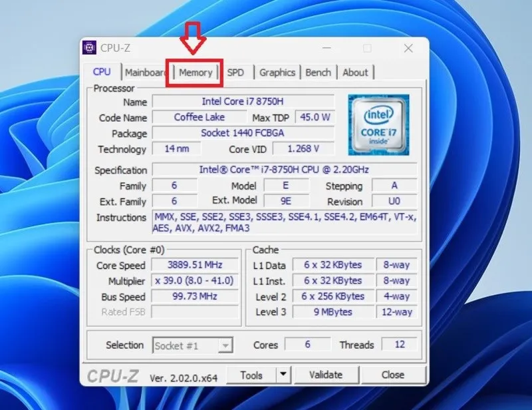
Task: Open the dropdown arrow next to Tools
Action: point(285,375)
